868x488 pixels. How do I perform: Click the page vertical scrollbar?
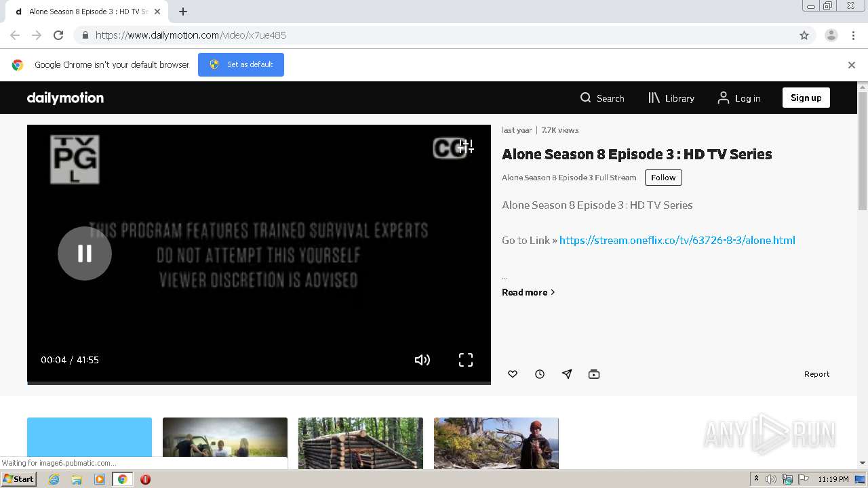(863, 151)
